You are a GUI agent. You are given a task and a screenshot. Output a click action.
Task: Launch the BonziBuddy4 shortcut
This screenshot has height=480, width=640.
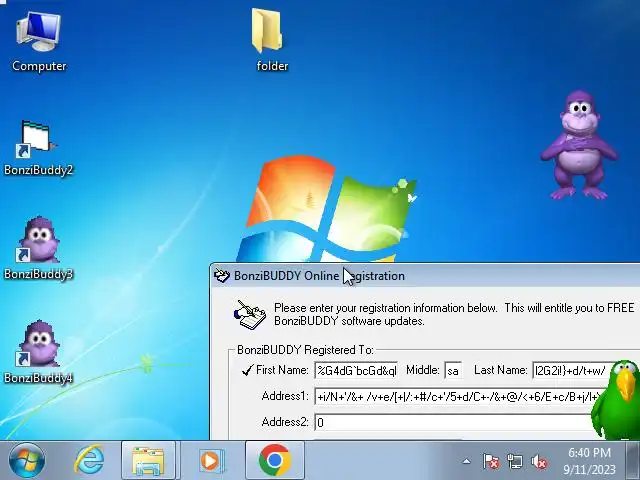click(x=38, y=353)
